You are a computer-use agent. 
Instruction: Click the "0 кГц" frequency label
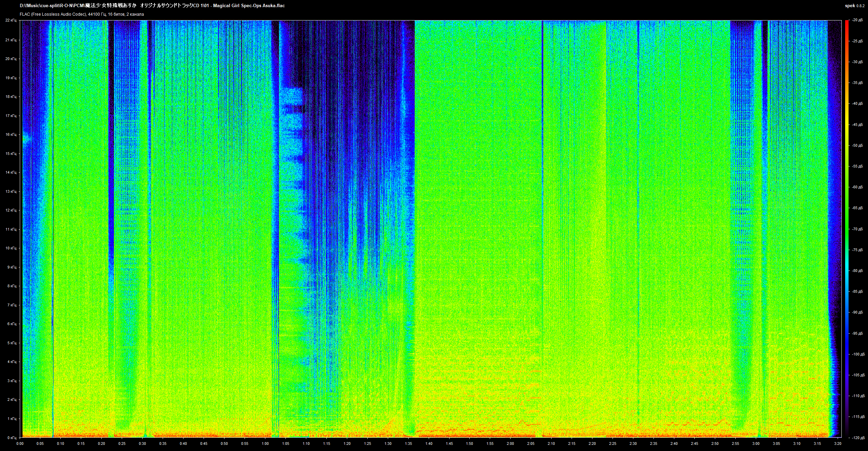coord(12,437)
